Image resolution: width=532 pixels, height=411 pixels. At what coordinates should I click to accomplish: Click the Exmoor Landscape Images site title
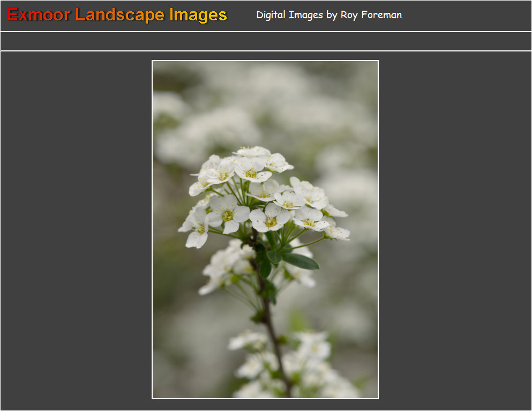coord(117,15)
